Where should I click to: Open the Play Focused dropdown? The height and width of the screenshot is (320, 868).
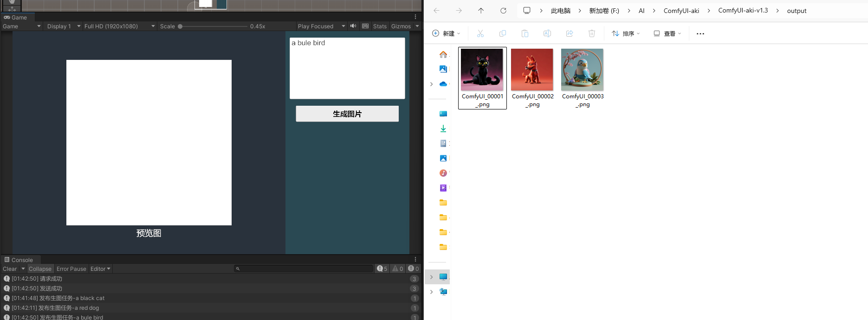pyautogui.click(x=321, y=26)
